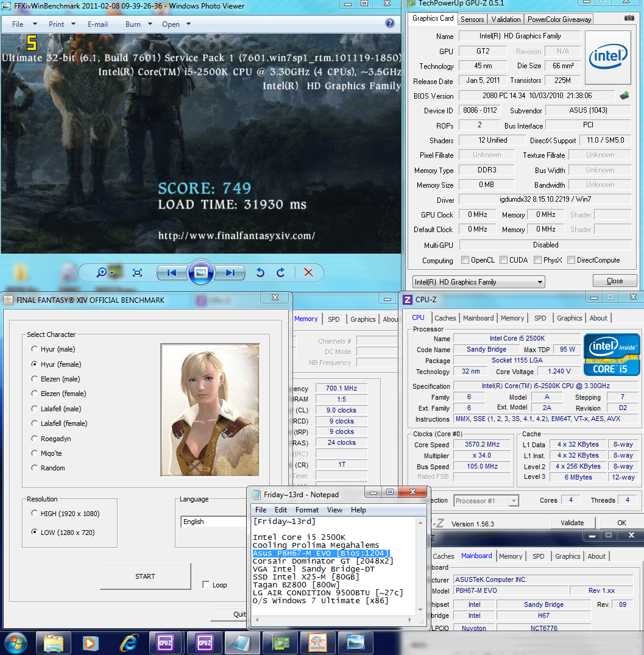
Task: Open the English language dropdown
Action: click(214, 522)
